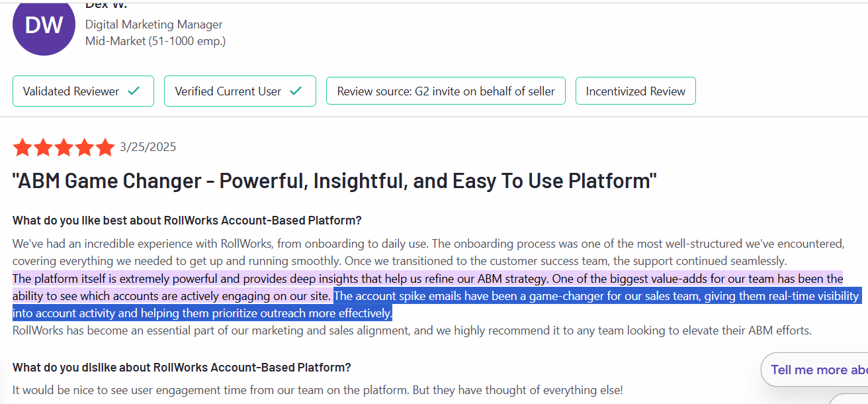868x404 pixels.
Task: Click the fourth star rating icon
Action: (84, 147)
